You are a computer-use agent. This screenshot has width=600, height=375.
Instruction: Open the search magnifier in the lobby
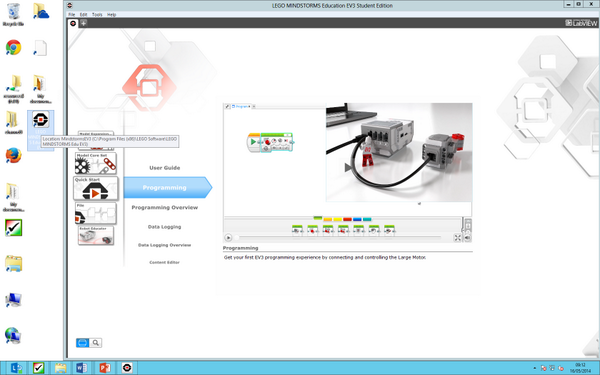coord(96,343)
